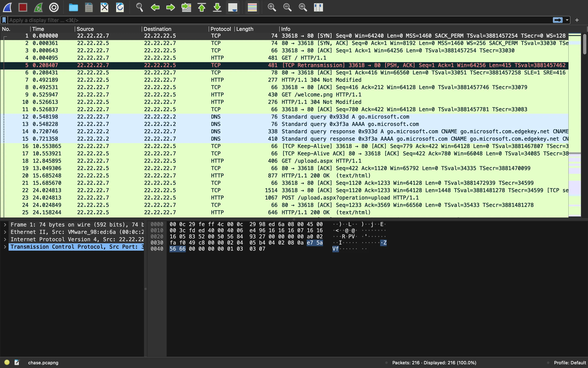Viewport: 588px width, 368px height.
Task: Click the display filter input field
Action: pos(280,20)
